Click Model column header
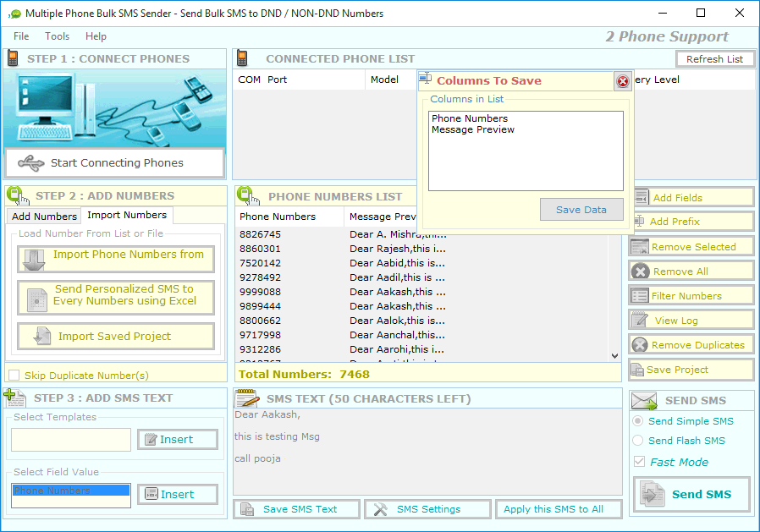Screen dimensions: 760x532 tap(391, 80)
